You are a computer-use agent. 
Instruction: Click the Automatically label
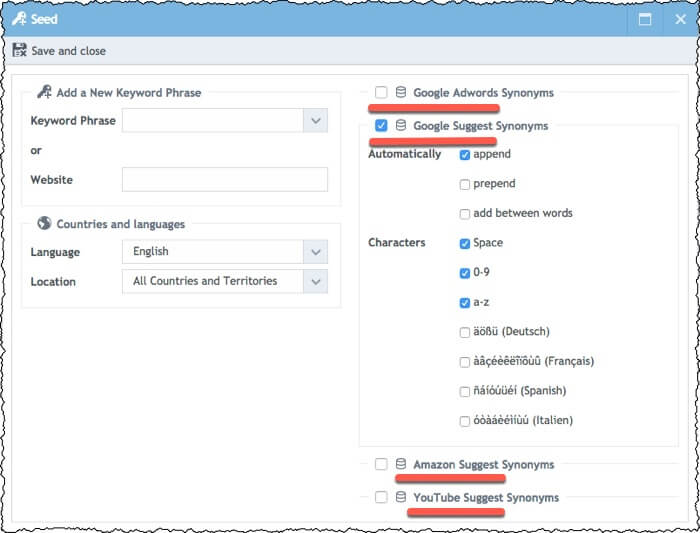[404, 154]
